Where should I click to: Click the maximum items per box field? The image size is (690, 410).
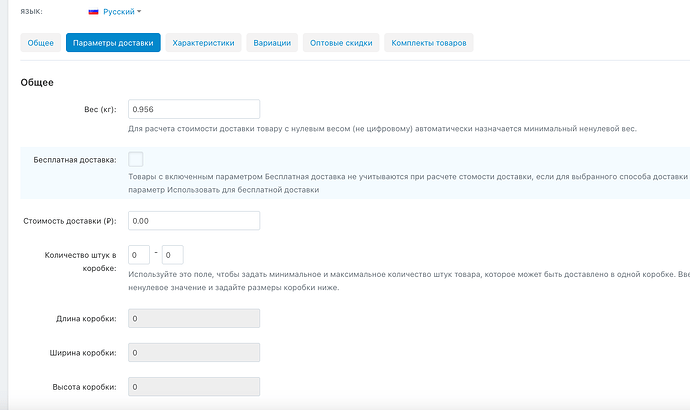(172, 255)
